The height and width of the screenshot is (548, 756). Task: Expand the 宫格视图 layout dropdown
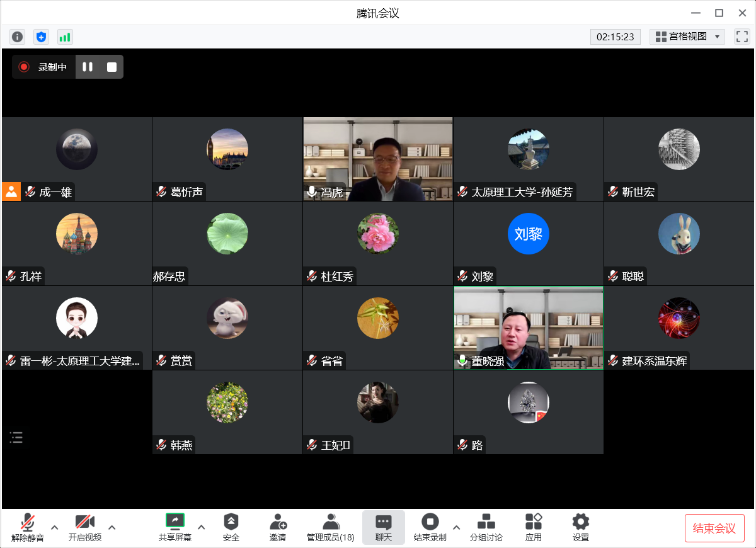pos(687,37)
